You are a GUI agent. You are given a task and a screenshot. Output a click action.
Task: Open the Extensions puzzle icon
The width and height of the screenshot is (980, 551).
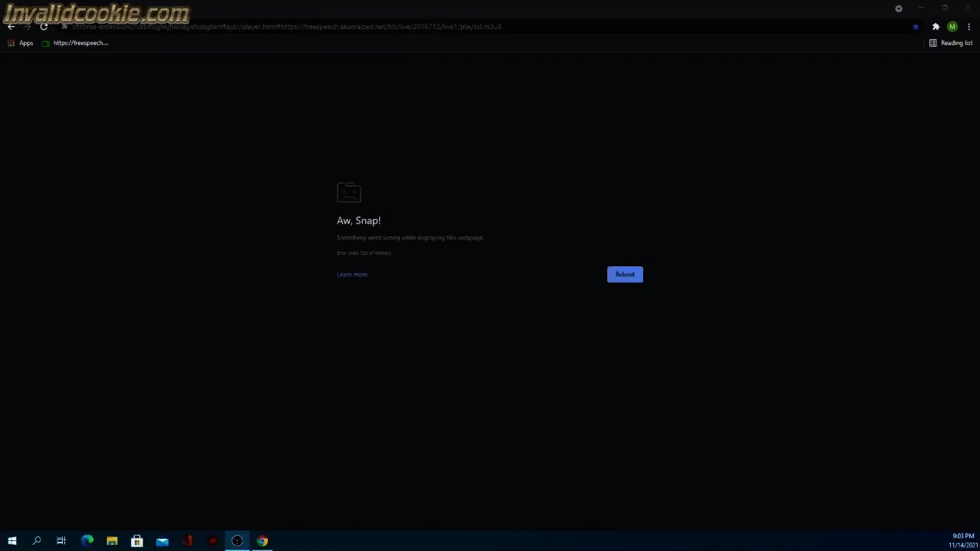click(936, 27)
